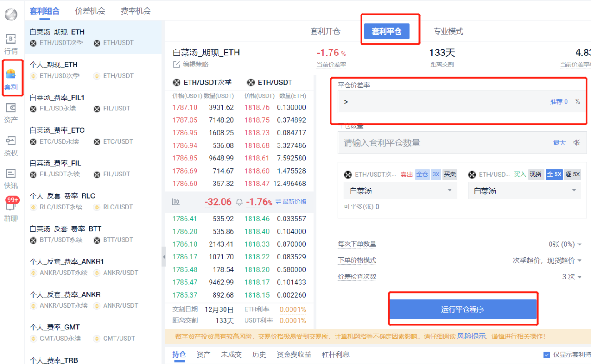
Task: Switch to the 价差机会 tab
Action: click(x=90, y=10)
